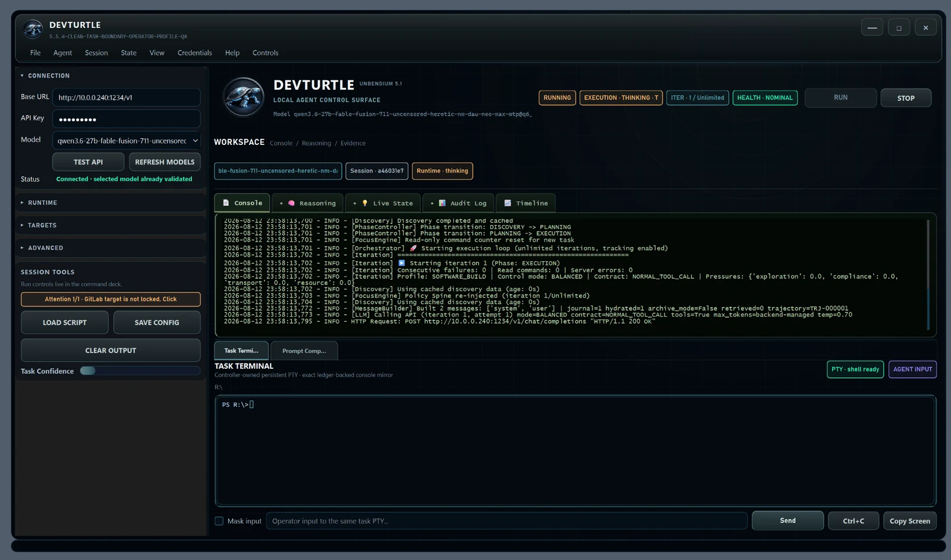Open the File menu
This screenshot has width=951, height=560.
point(36,53)
